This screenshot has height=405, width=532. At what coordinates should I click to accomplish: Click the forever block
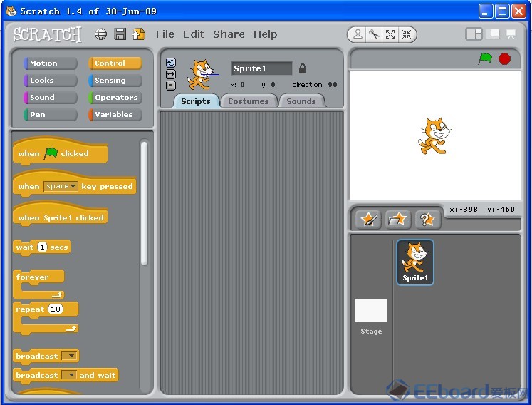pos(38,284)
